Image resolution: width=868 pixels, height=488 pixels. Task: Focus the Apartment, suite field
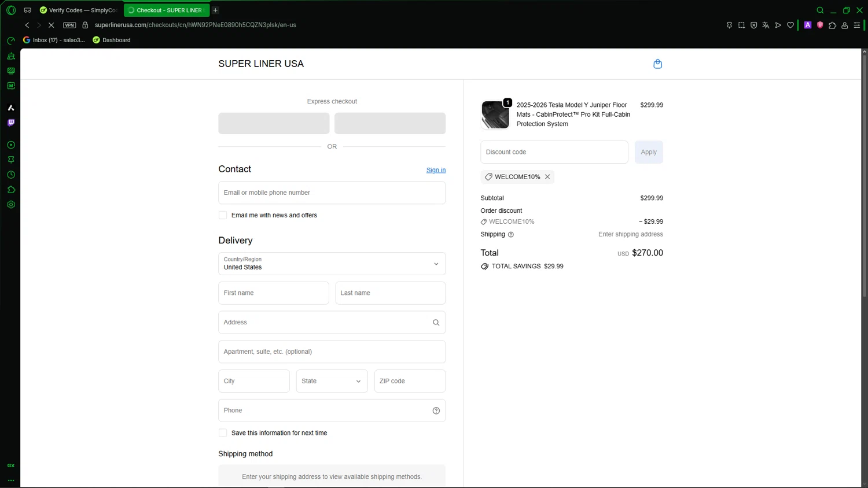click(332, 352)
